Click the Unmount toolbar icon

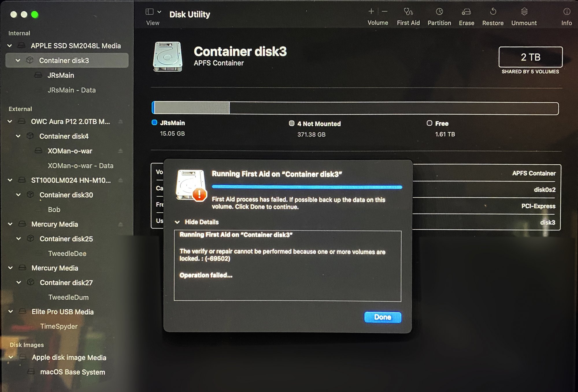pos(524,12)
